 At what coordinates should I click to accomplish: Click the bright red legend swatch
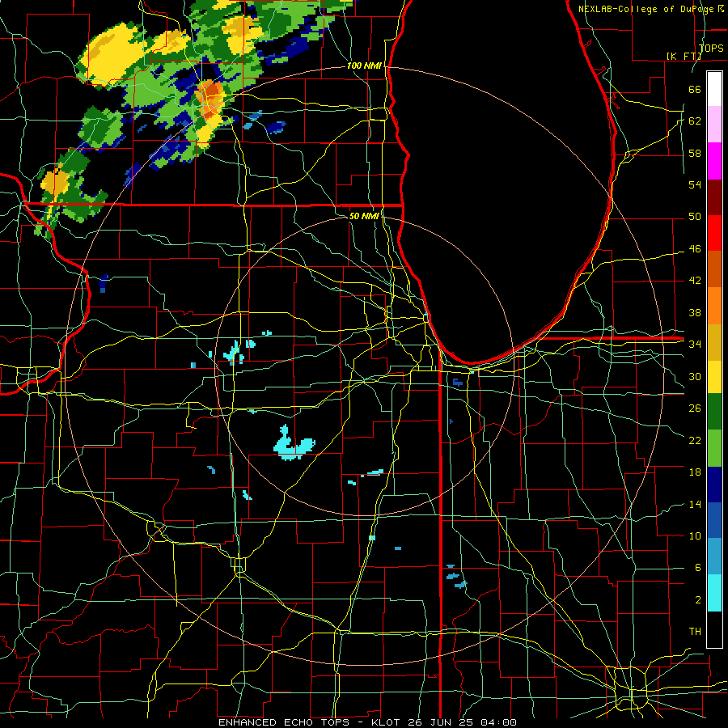point(714,233)
